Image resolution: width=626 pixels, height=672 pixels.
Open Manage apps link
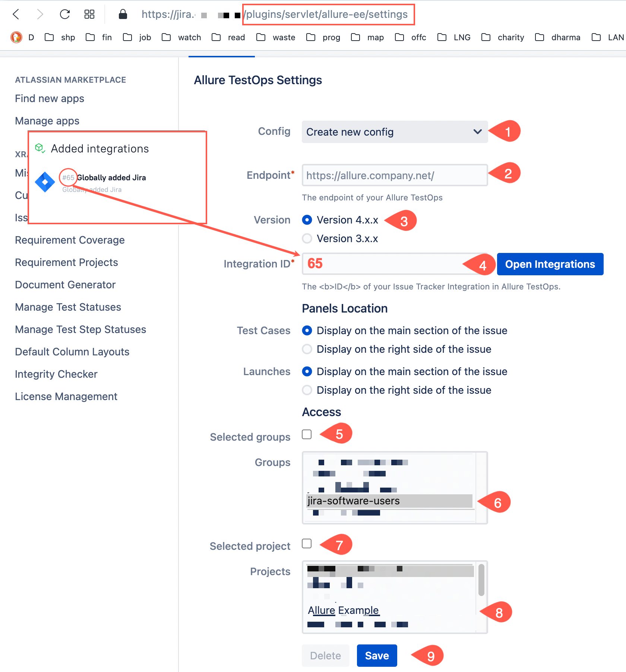pos(47,121)
